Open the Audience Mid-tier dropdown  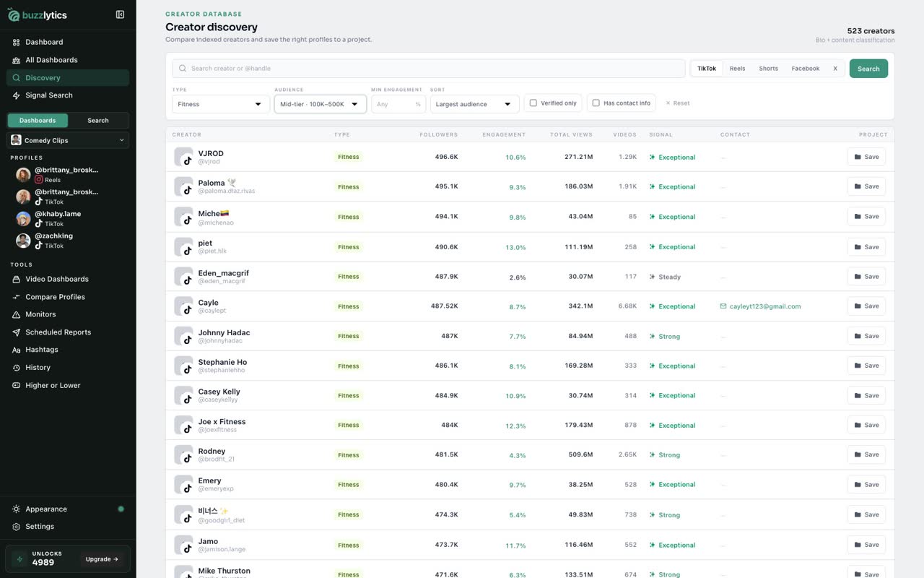coord(321,104)
